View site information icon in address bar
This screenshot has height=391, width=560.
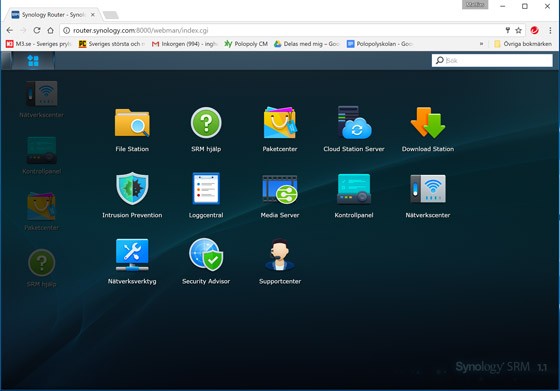(66, 30)
